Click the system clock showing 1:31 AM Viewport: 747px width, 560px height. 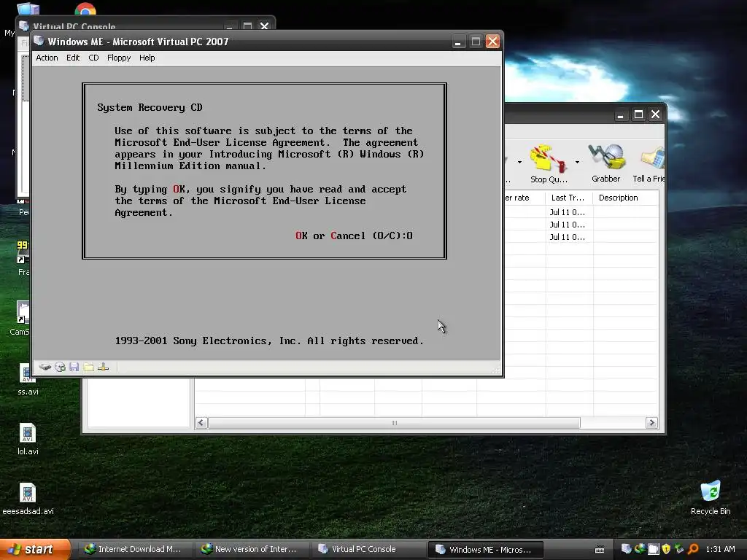coord(720,550)
